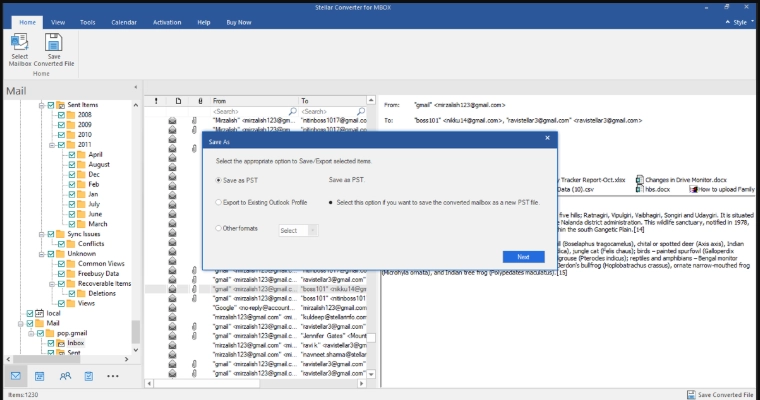Viewport: 760px width, 400px height.
Task: Sort emails by From column header
Action: [253, 101]
